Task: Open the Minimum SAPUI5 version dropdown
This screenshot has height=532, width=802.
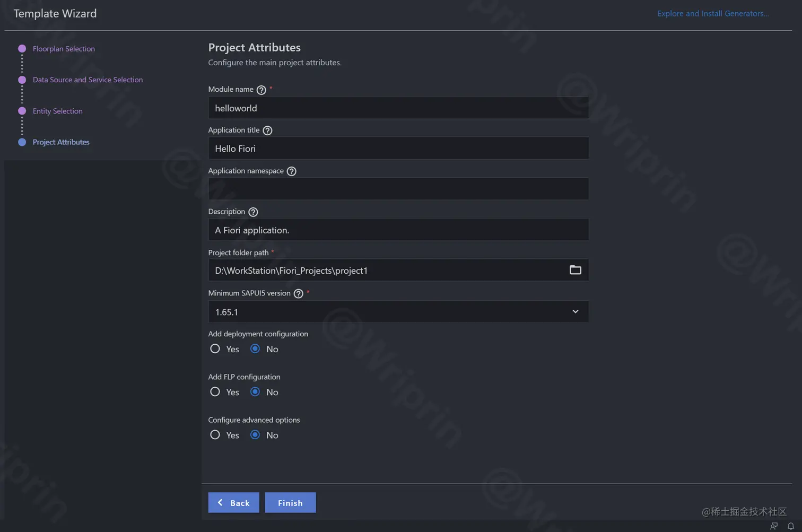Action: click(x=575, y=312)
